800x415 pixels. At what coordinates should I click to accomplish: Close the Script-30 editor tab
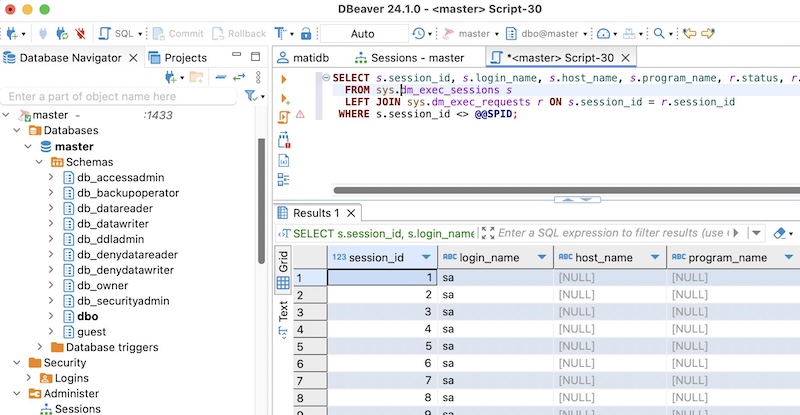click(626, 58)
